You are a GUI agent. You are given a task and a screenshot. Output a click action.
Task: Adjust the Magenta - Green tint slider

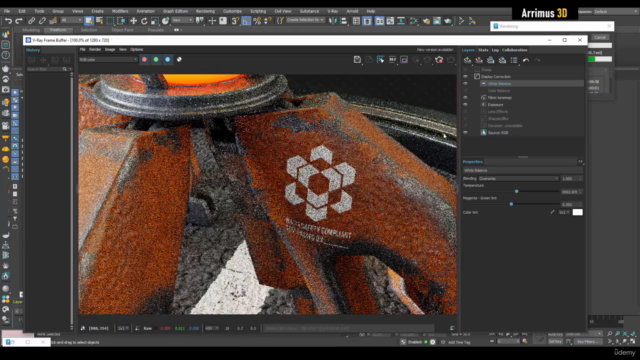(511, 204)
